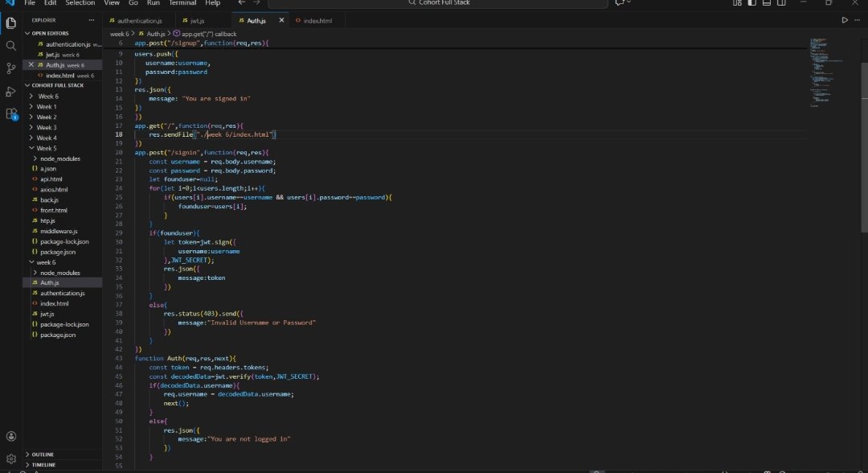Open the Edit menu
The image size is (868, 473).
51,2
